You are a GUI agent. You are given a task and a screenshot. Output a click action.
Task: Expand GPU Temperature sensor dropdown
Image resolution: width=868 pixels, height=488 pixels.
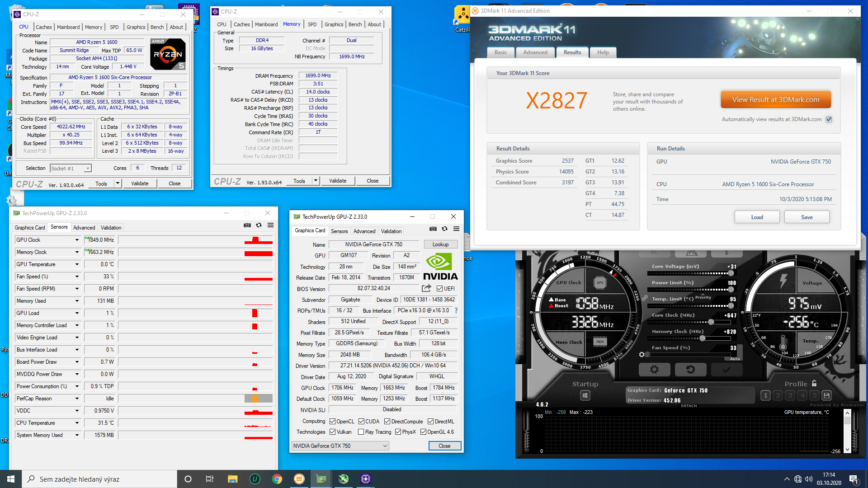(x=77, y=264)
